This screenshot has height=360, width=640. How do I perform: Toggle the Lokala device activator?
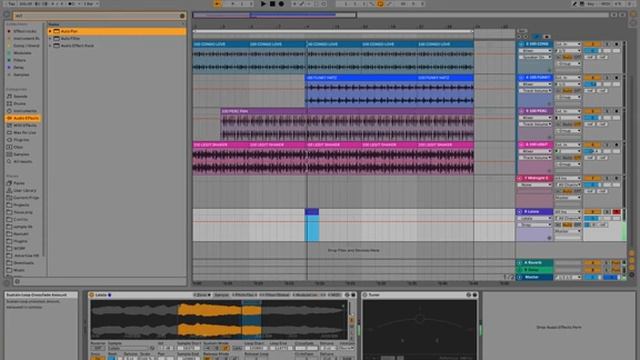pos(92,295)
